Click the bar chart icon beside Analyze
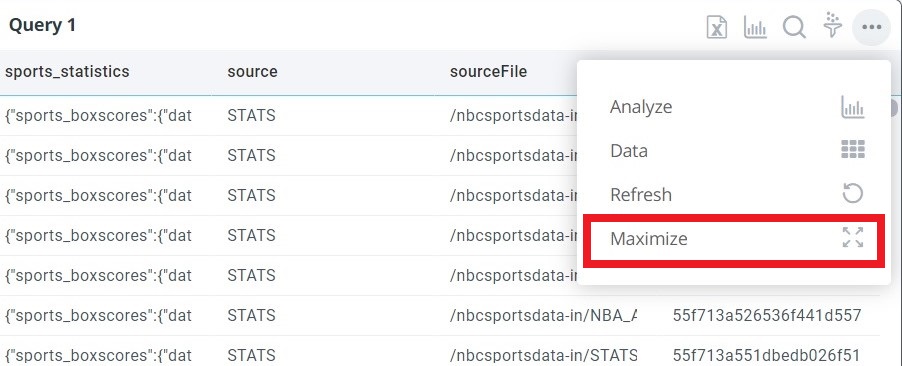Screen dimensions: 902x366 click(853, 107)
